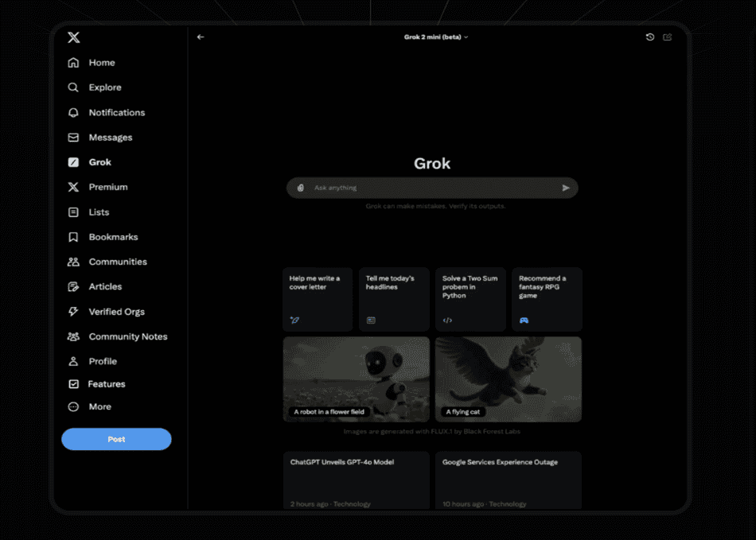Open conversation history via clock icon

point(651,37)
